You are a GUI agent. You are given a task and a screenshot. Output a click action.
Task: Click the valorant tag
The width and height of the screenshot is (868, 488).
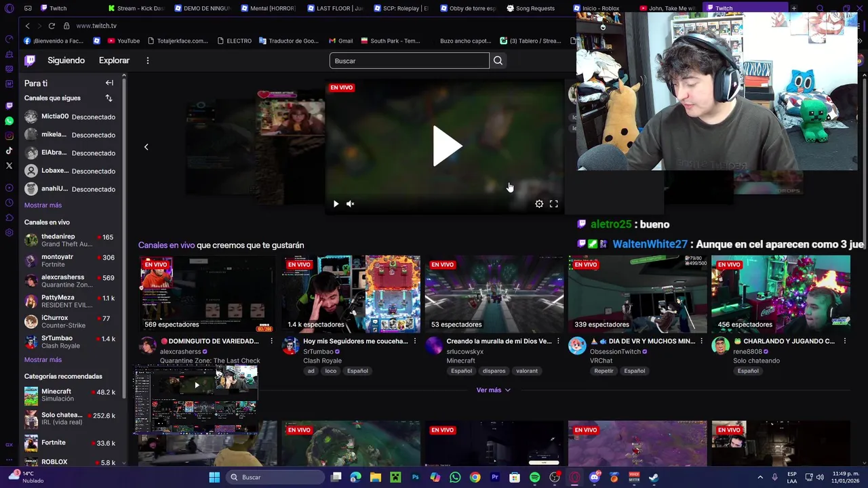526,371
